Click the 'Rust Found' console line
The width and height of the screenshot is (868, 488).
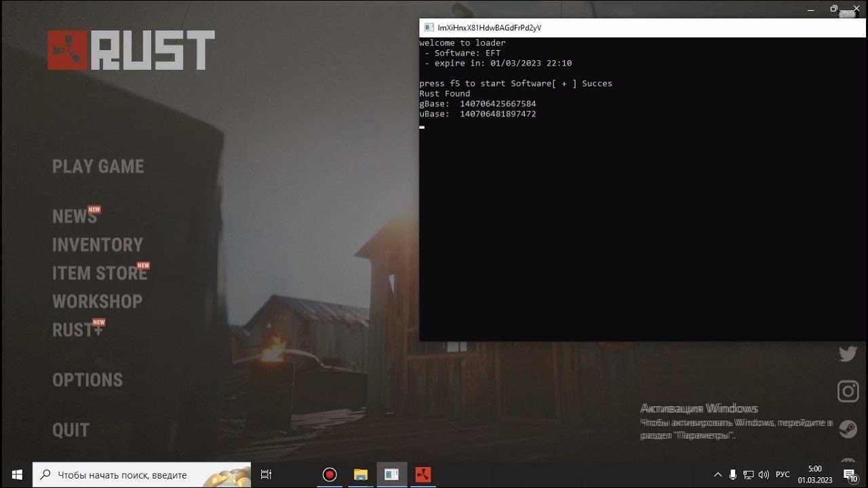tap(445, 94)
